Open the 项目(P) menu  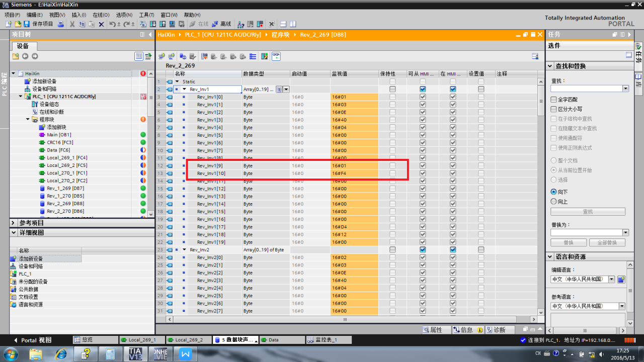tap(12, 15)
